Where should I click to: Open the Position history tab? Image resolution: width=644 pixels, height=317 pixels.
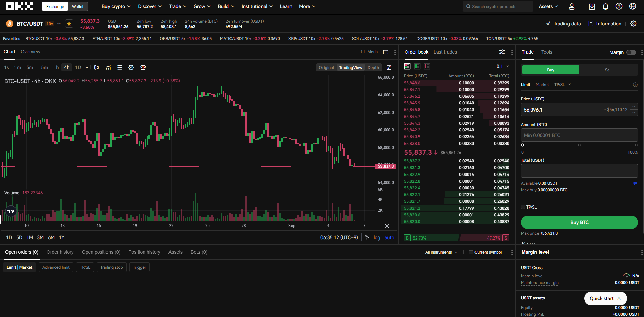pos(144,252)
